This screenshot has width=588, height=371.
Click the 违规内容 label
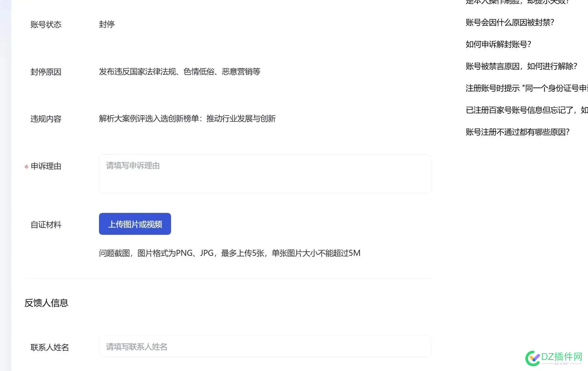pos(46,119)
